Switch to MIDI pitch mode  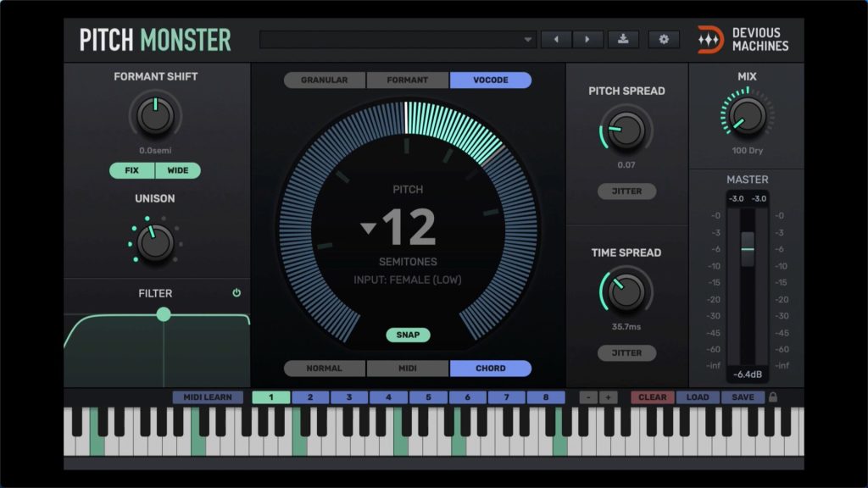[x=408, y=369]
